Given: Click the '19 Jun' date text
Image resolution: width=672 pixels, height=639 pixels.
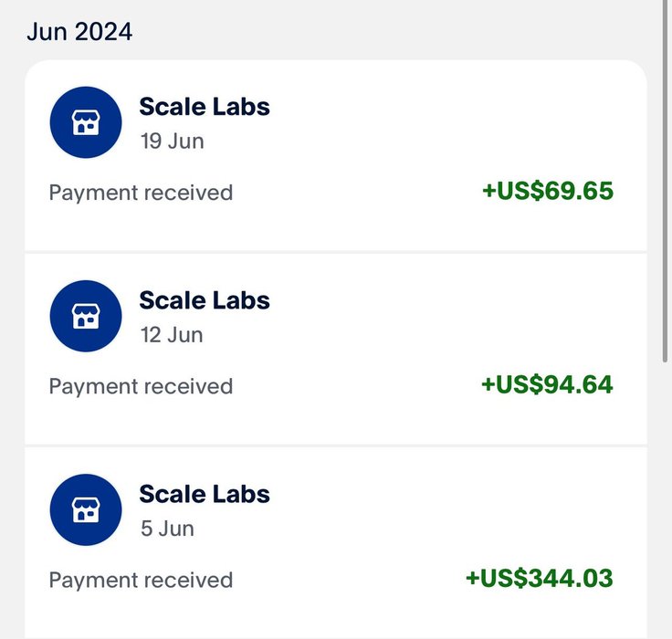Looking at the screenshot, I should click(x=172, y=141).
